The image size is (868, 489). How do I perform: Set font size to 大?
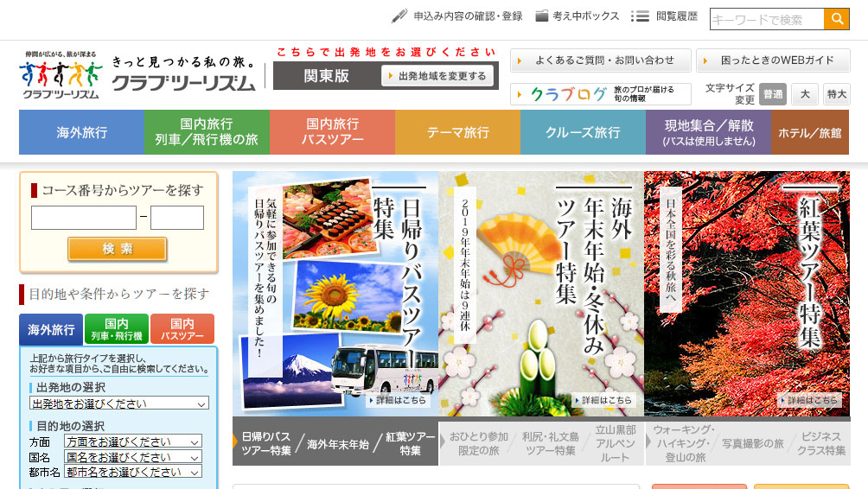[x=805, y=94]
